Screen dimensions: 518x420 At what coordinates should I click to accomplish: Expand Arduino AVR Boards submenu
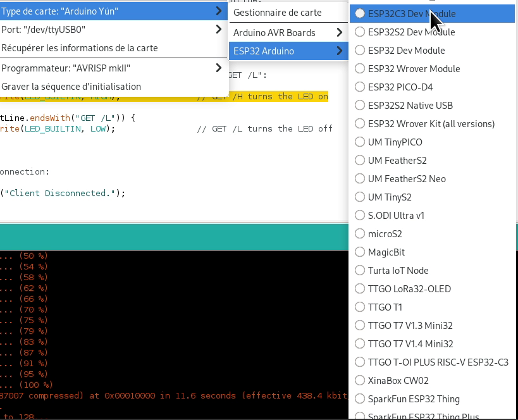pos(288,33)
